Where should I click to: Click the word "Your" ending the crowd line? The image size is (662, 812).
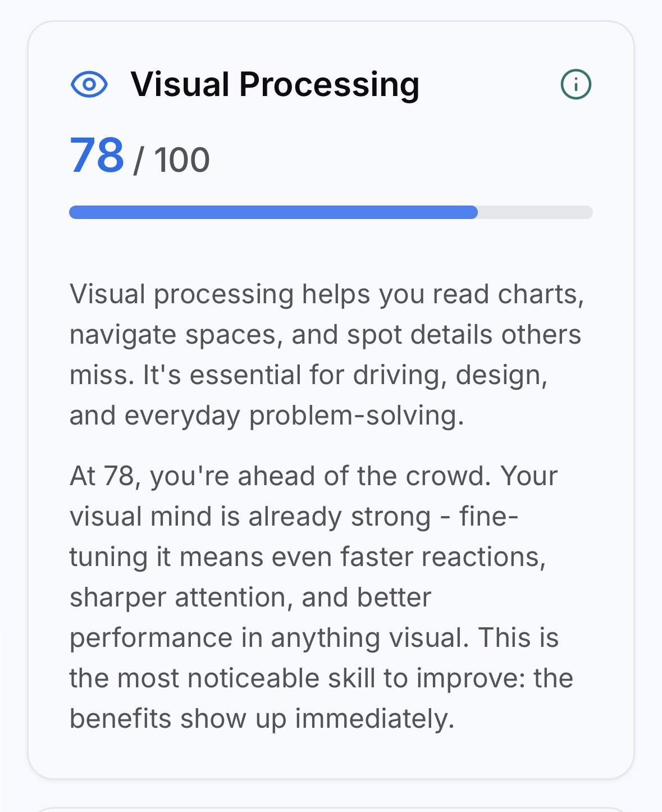pos(529,476)
